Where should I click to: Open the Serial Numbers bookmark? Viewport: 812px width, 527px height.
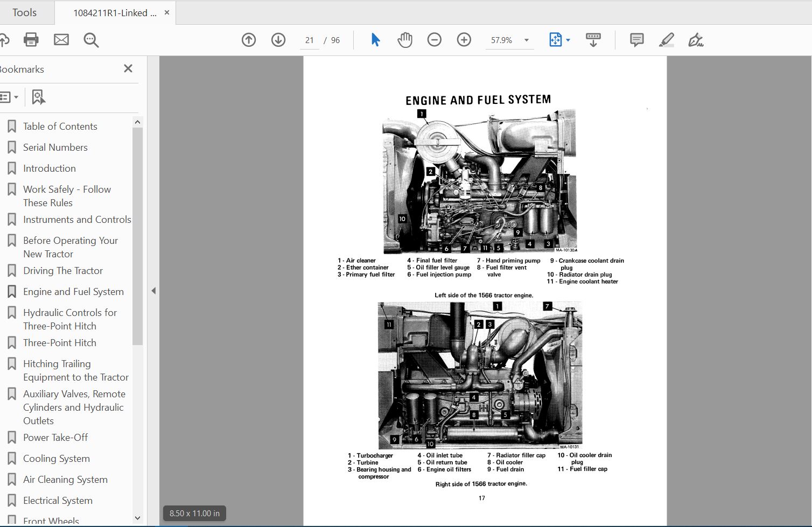pos(55,147)
